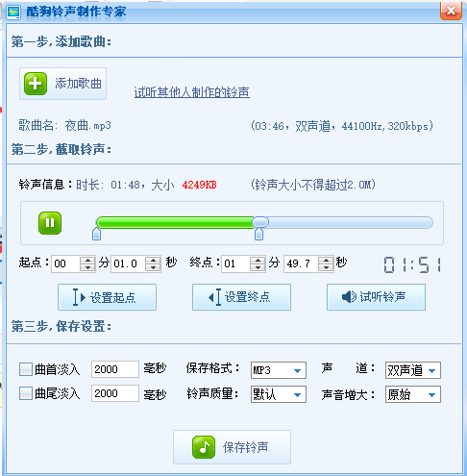Click the end point marker under the slider
The height and width of the screenshot is (476, 467).
258,234
